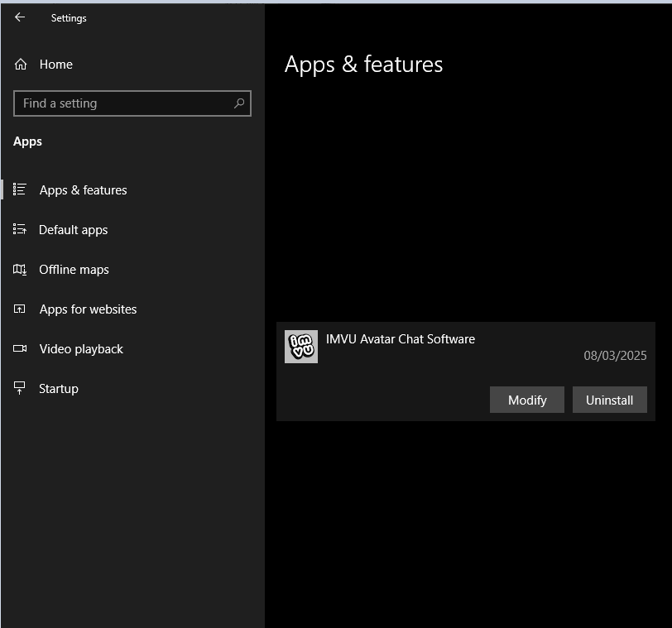This screenshot has height=628, width=672.
Task: Switch to Startup page
Action: click(x=59, y=389)
